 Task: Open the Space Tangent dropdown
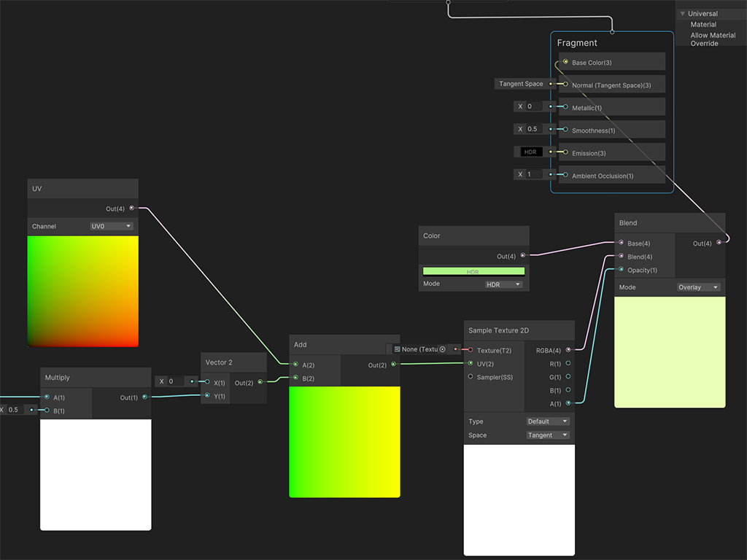pyautogui.click(x=548, y=435)
